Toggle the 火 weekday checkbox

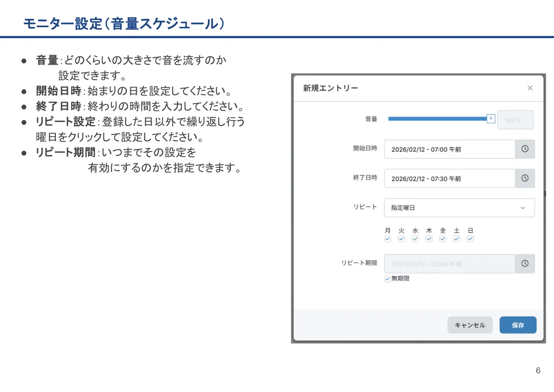401,239
